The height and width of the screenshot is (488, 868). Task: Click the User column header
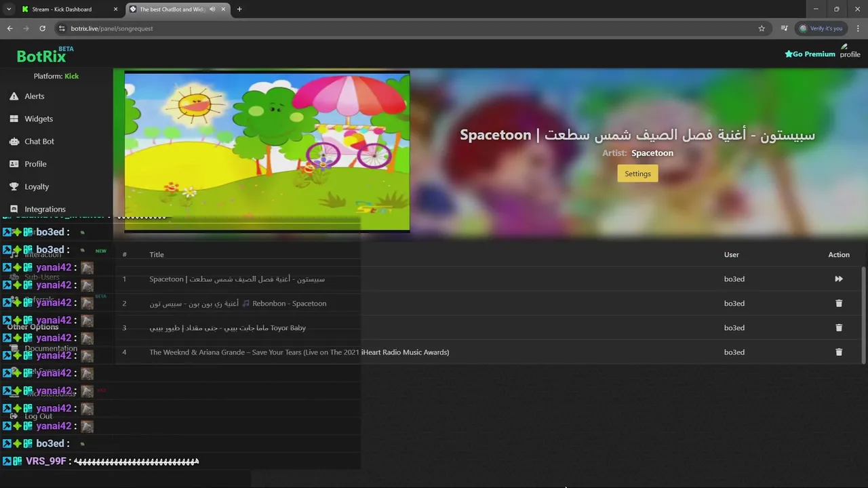pos(732,255)
